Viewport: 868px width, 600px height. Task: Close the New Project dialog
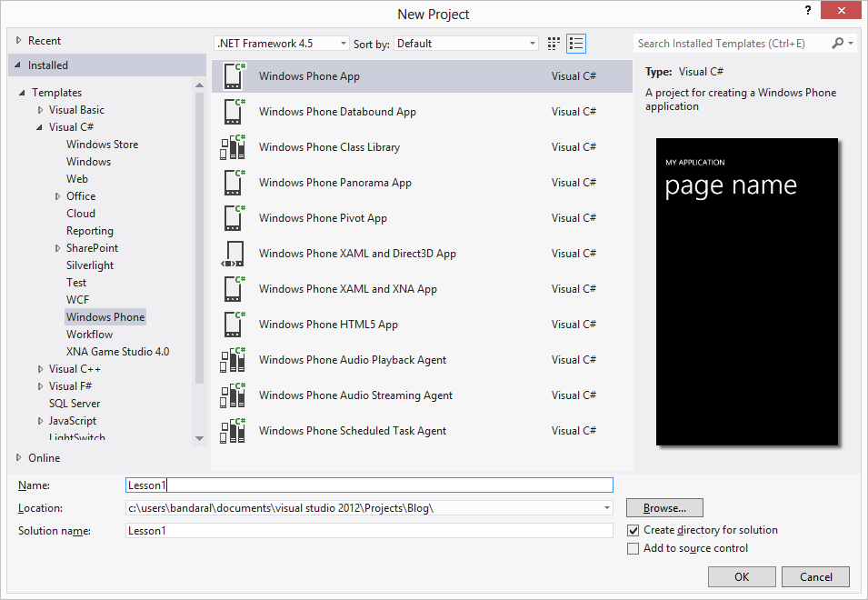[841, 10]
